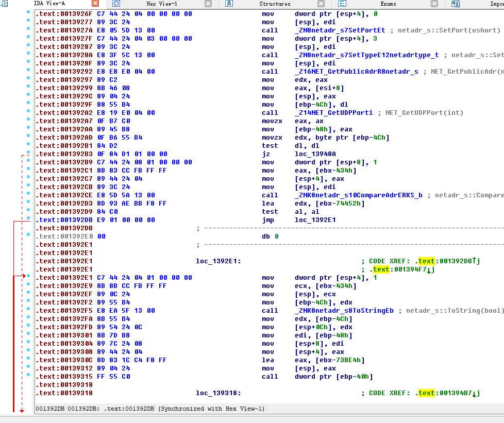Screen dimensions: 504x423
Task: Toggle breakpoint dot at address 001392DB
Action: 28,218
